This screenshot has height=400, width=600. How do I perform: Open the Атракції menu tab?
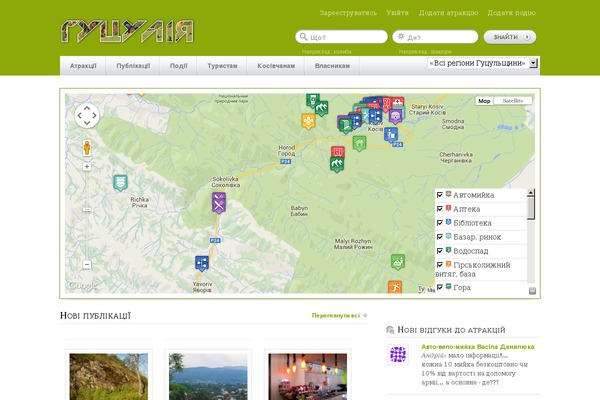click(x=83, y=65)
